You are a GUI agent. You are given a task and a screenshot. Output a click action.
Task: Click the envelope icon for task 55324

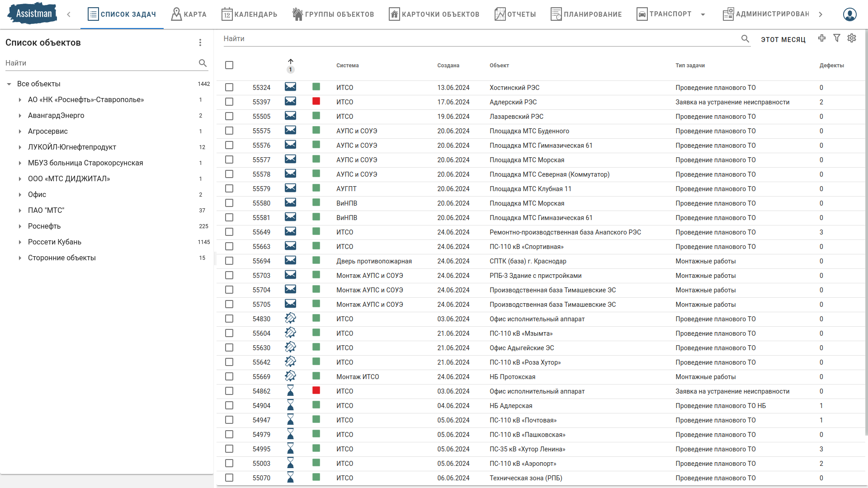coord(290,87)
